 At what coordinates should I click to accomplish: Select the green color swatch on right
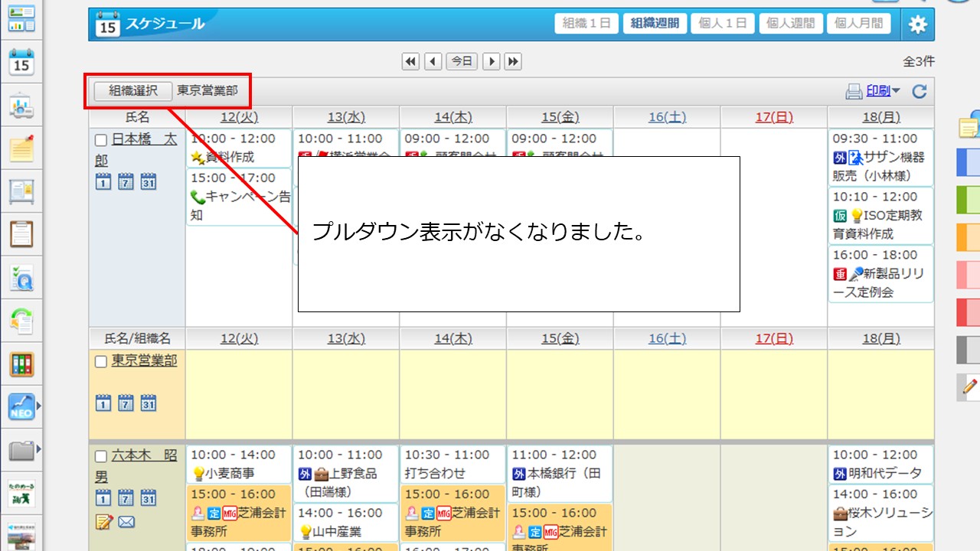(969, 201)
